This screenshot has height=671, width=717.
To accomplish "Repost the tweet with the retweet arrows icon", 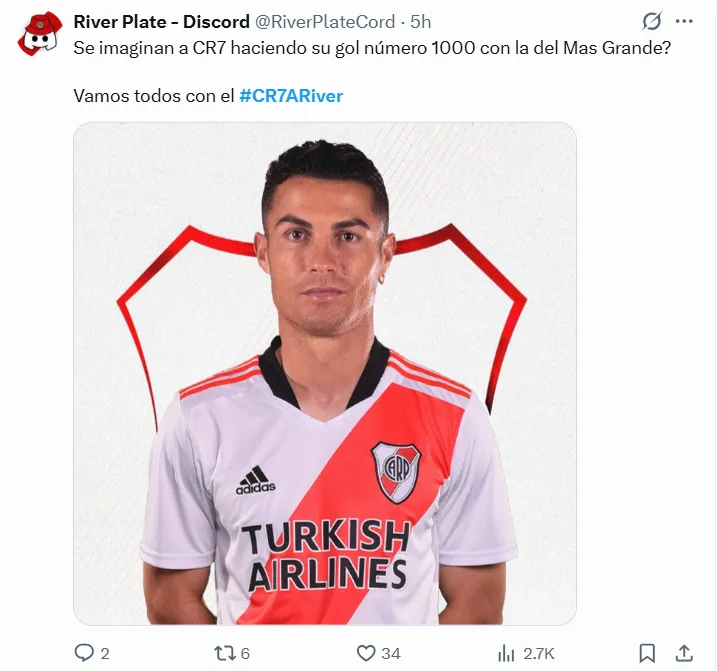I will 225,653.
